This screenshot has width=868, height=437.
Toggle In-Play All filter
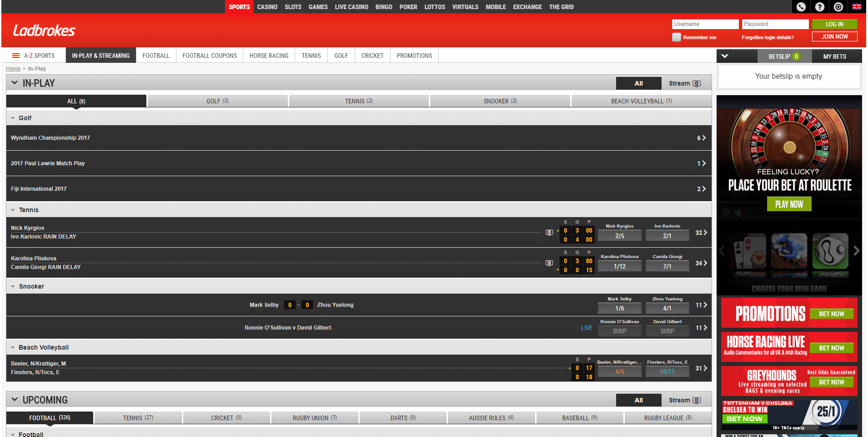[x=638, y=83]
